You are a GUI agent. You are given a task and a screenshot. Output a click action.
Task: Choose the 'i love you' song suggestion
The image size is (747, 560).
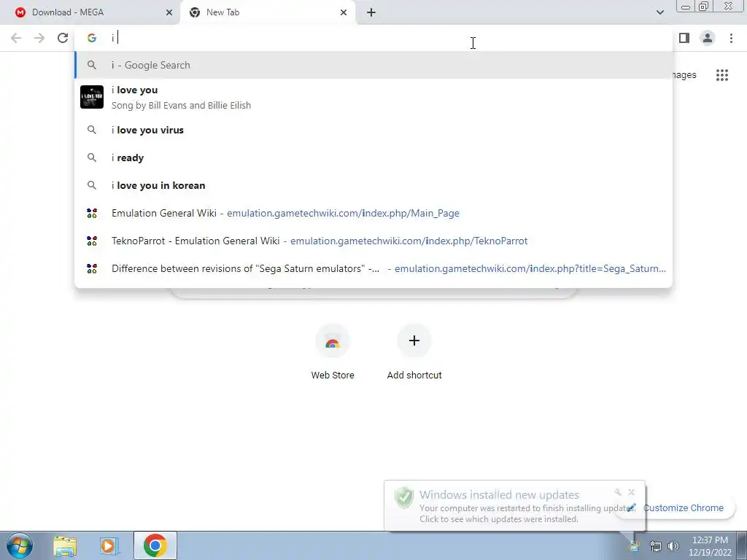click(x=373, y=97)
